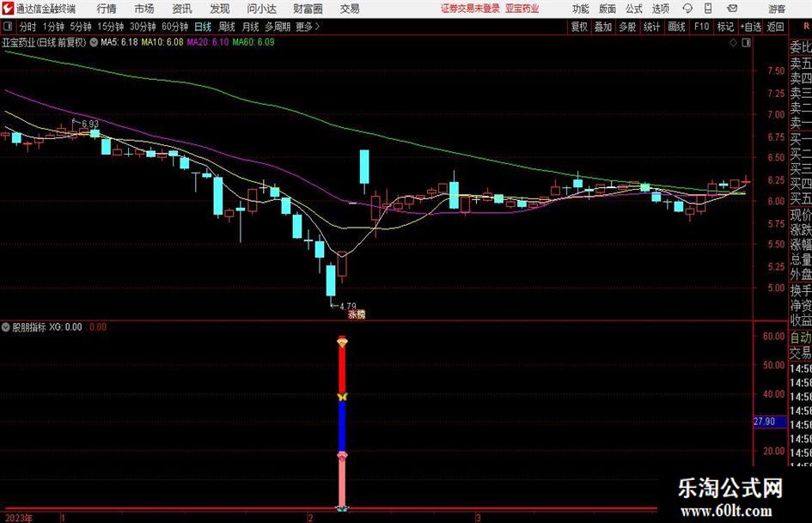Click the F10 button

coord(702,27)
